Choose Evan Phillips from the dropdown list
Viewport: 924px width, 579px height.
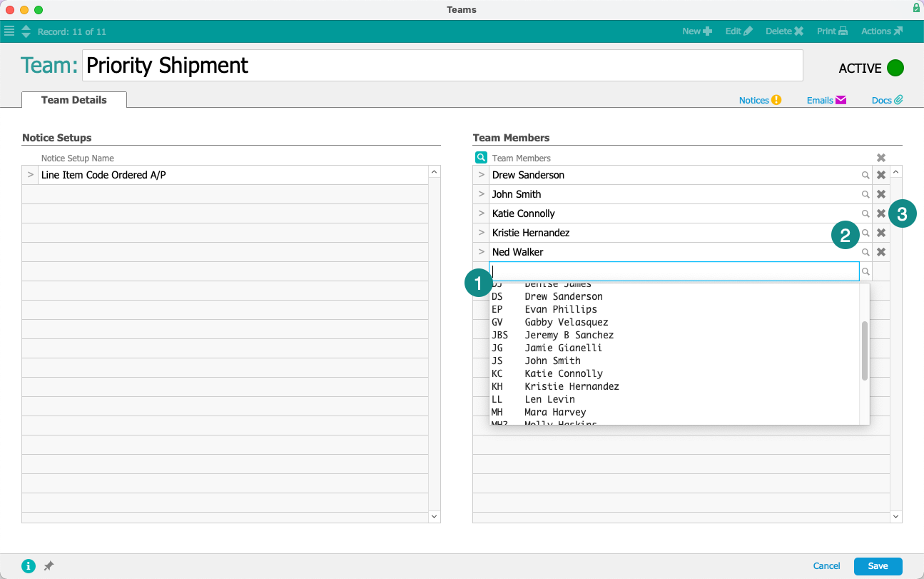(674, 309)
